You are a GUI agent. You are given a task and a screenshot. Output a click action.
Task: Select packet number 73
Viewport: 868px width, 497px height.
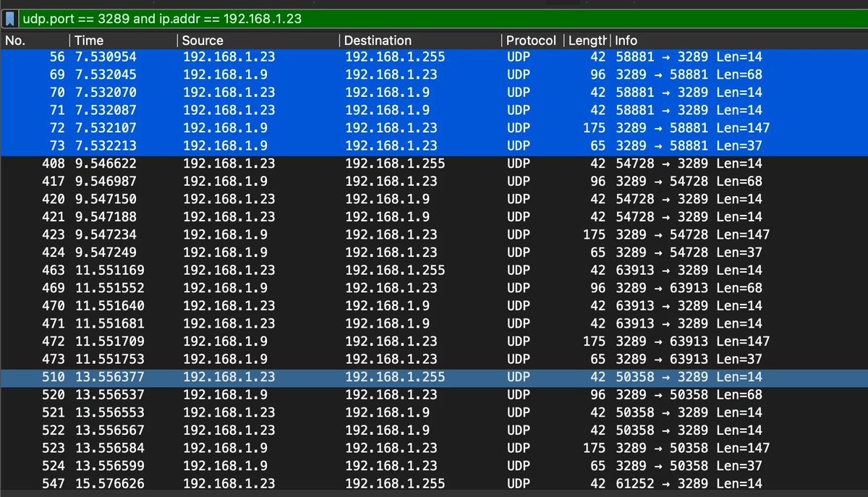[x=434, y=145]
